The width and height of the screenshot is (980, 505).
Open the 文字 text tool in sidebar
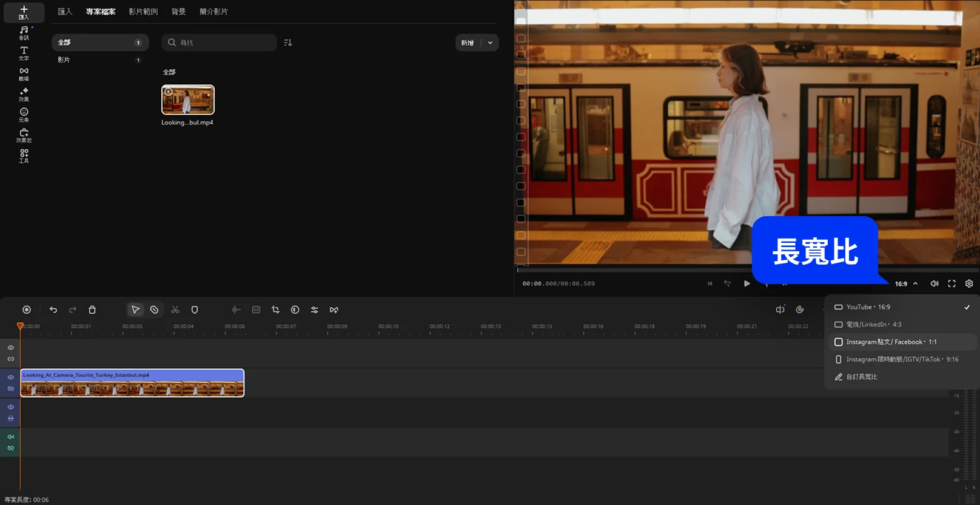click(x=24, y=53)
